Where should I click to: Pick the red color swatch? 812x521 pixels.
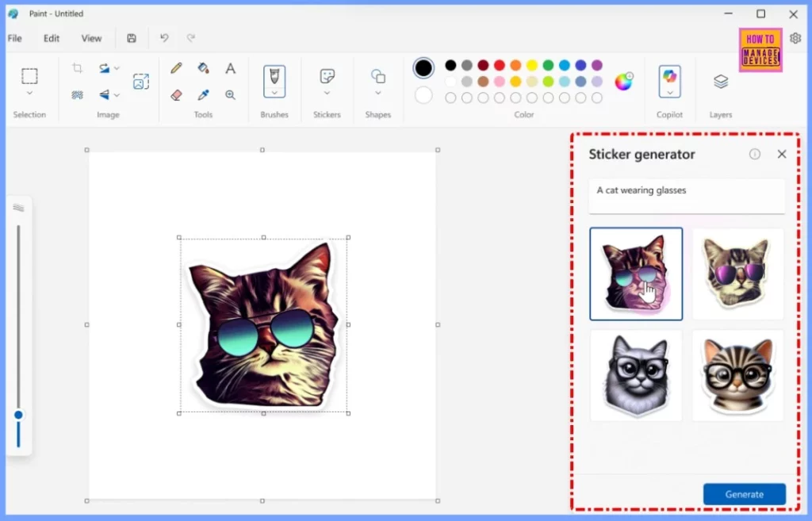(x=500, y=65)
